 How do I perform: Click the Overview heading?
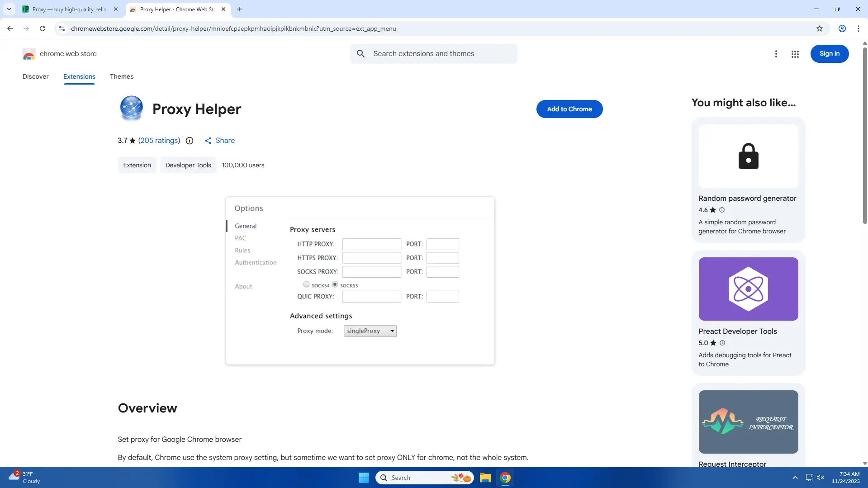(x=147, y=408)
